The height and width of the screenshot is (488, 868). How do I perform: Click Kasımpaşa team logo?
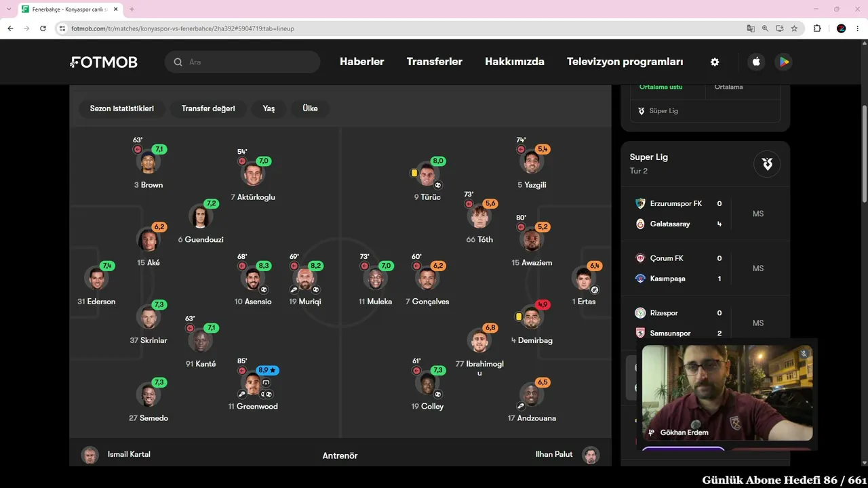point(640,279)
